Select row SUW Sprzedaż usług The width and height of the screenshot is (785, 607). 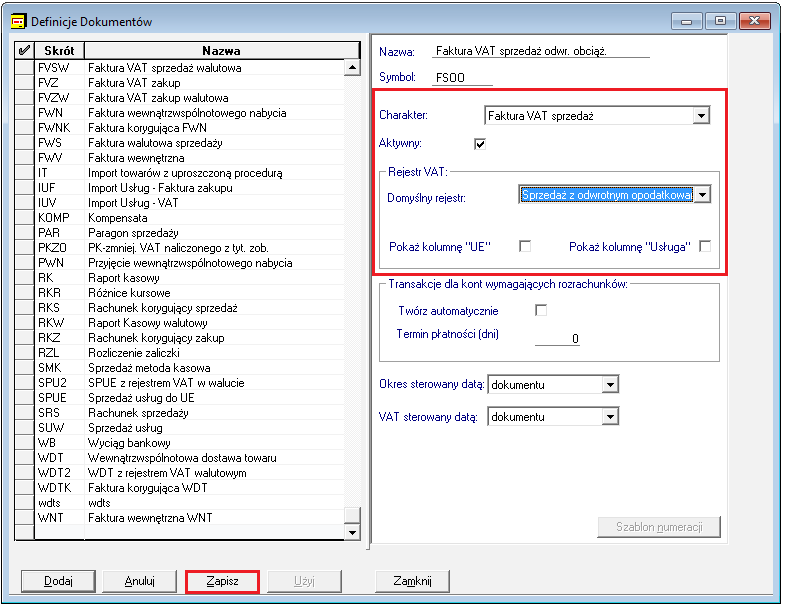[x=189, y=428]
